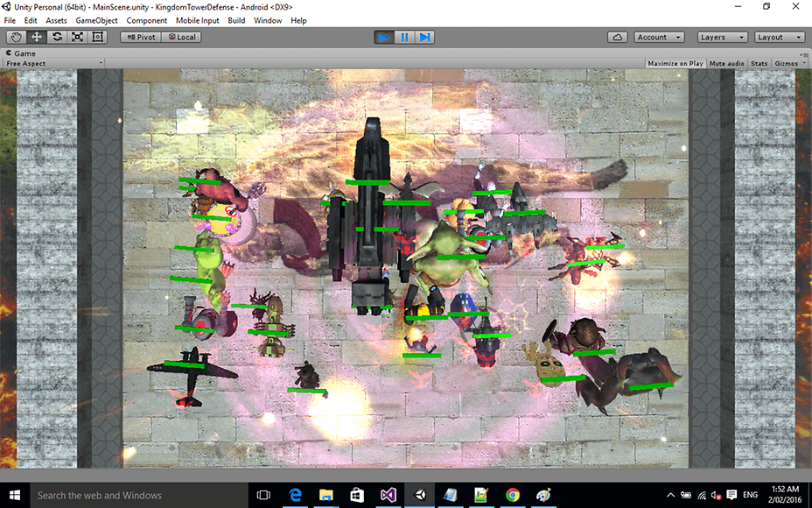Open Visual Studio from taskbar
The width and height of the screenshot is (812, 508).
click(x=388, y=495)
